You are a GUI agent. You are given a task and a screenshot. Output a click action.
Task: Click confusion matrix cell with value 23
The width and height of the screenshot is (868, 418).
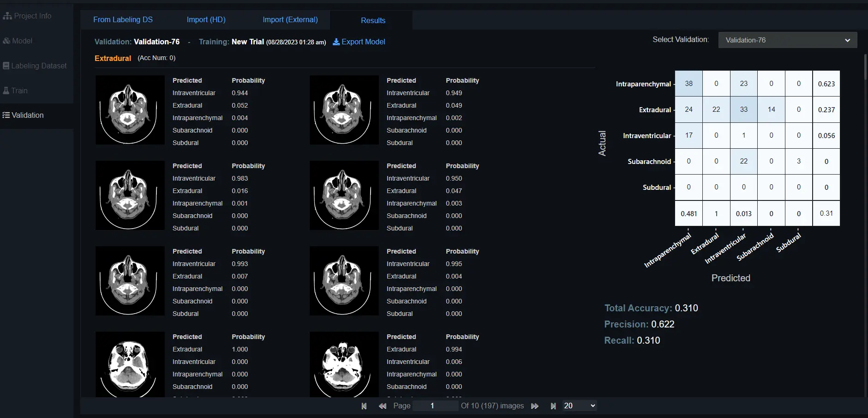pyautogui.click(x=743, y=84)
